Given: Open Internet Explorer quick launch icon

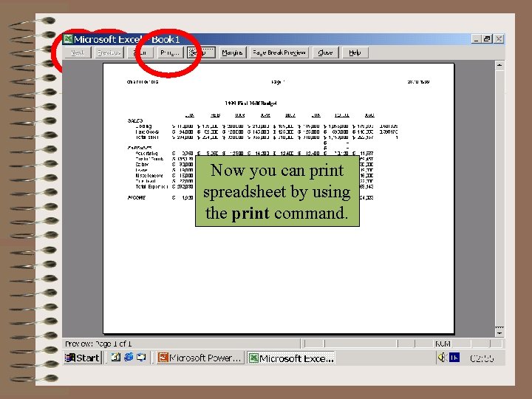Looking at the screenshot, I should coord(129,357).
